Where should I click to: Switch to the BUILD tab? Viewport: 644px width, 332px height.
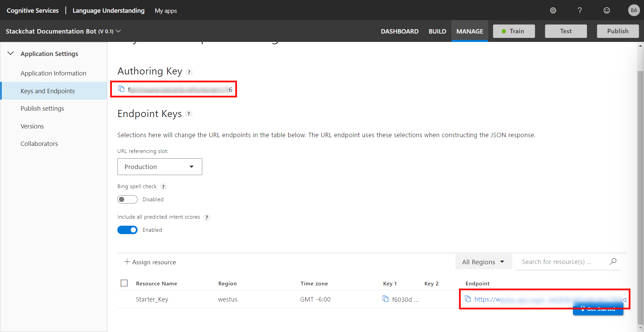[437, 31]
